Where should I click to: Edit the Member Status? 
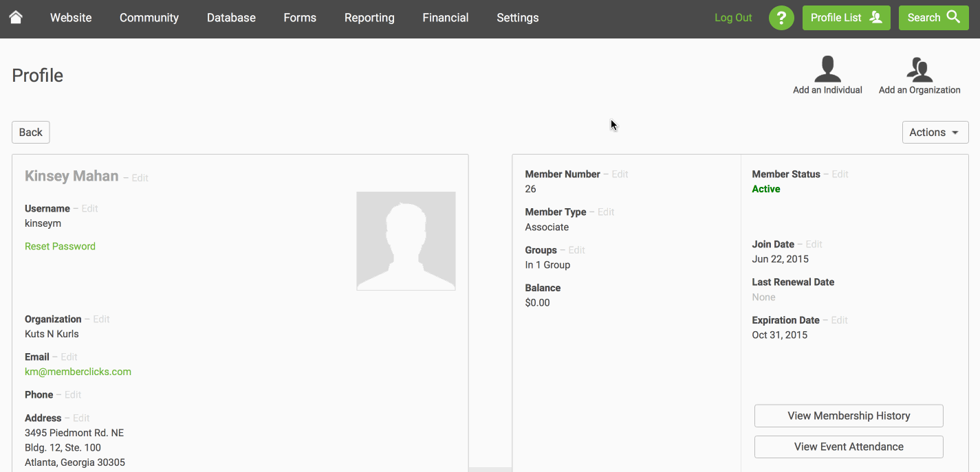tap(840, 175)
